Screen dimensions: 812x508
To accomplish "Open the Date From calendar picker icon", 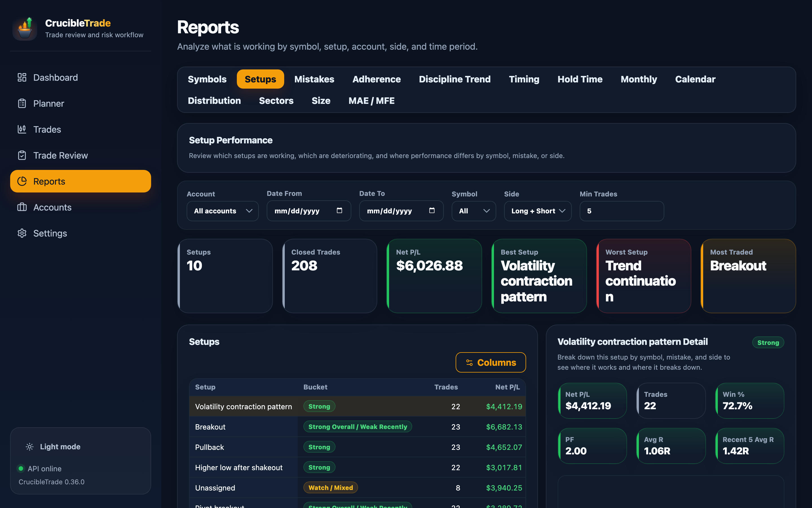I will click(x=339, y=210).
